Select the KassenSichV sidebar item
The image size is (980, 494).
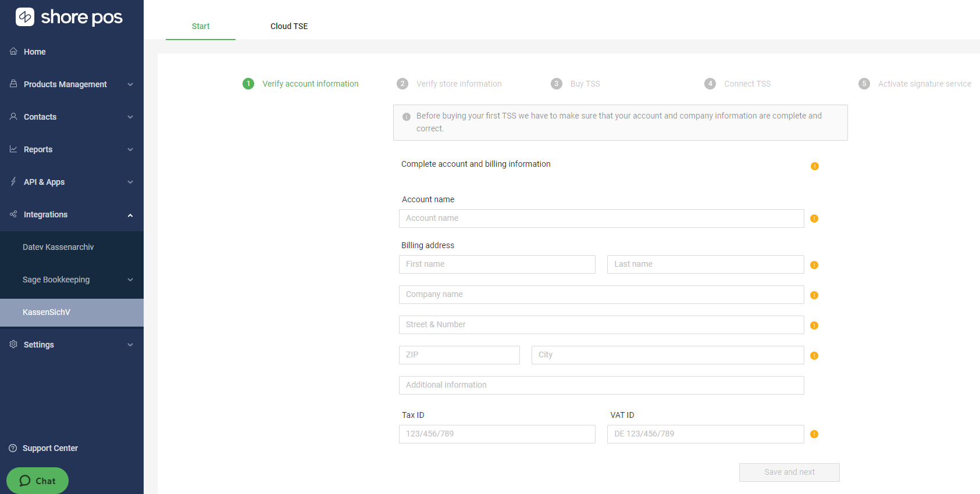(72, 312)
